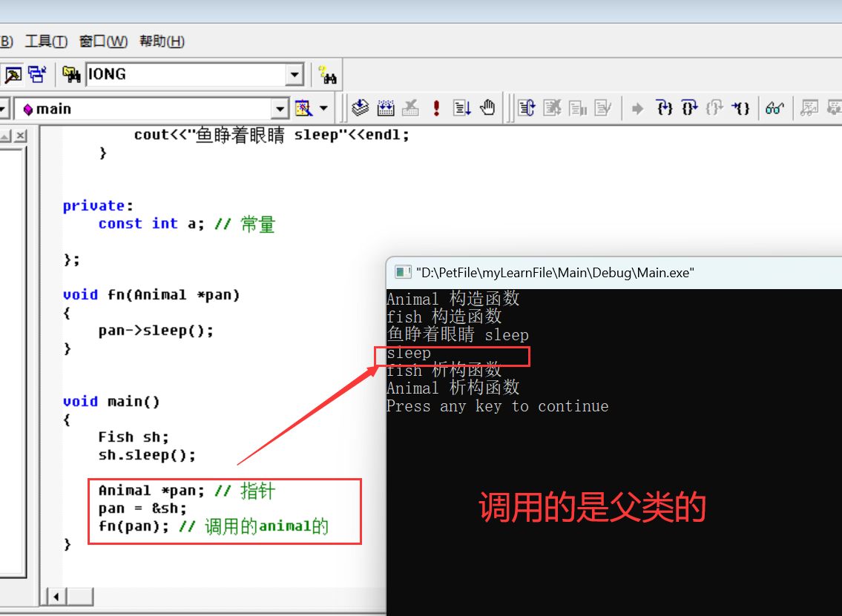This screenshot has width=842, height=616.
Task: Click the Compile icon in build bar
Action: click(x=361, y=108)
